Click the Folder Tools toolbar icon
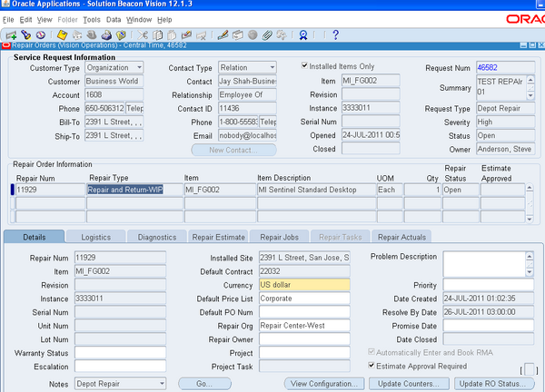The width and height of the screenshot is (545, 392). point(282,35)
